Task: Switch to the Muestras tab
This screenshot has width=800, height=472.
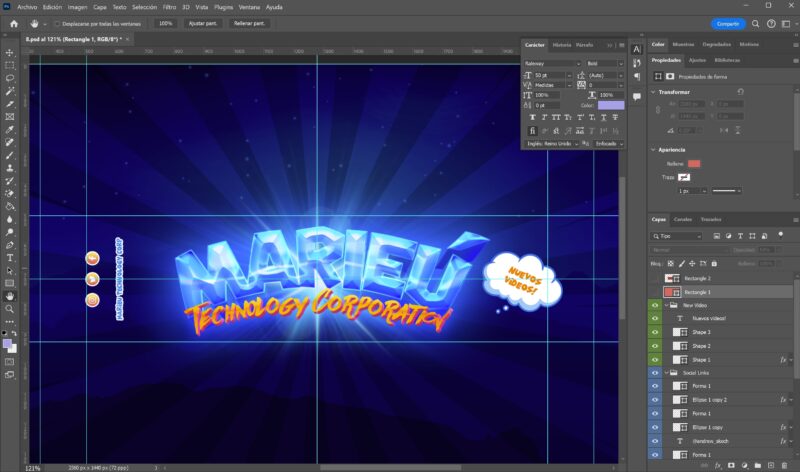Action: click(683, 44)
